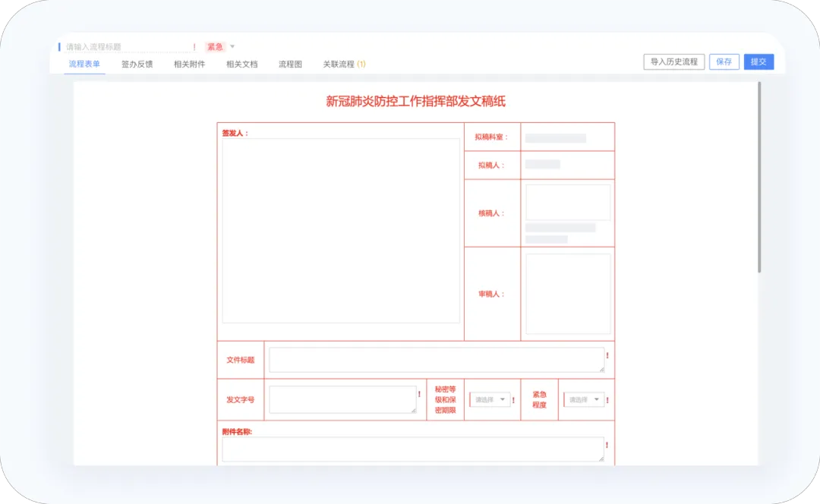
Task: Select the 审稿人 text area
Action: [x=568, y=294]
